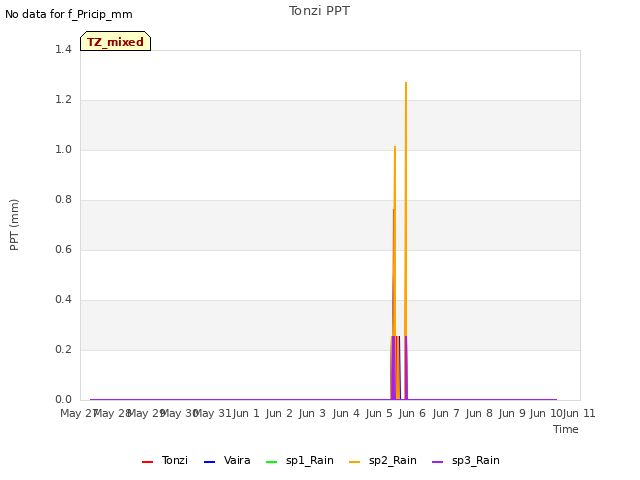Click the Jun 6 x-axis tick label
The width and height of the screenshot is (640, 480).
tap(412, 413)
